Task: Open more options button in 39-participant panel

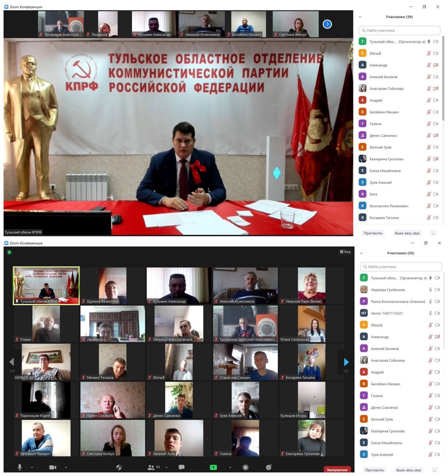Action: [x=433, y=233]
